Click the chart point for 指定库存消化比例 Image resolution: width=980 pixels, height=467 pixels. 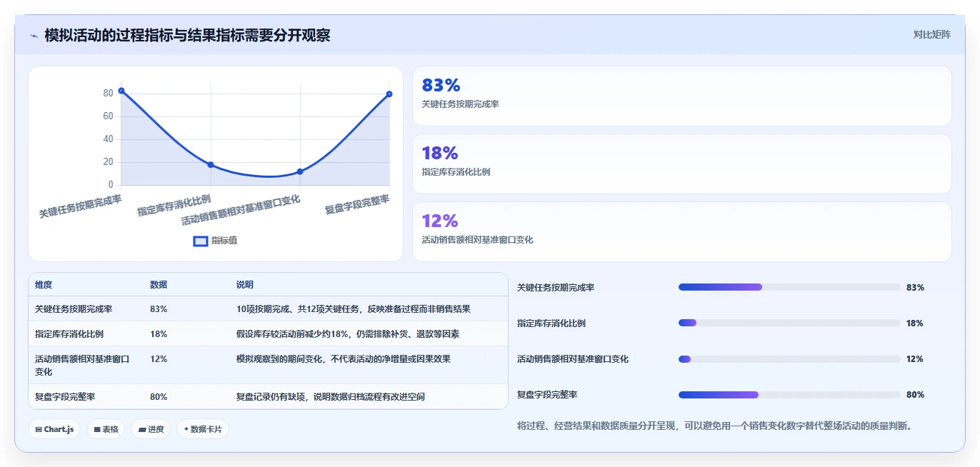click(x=211, y=164)
